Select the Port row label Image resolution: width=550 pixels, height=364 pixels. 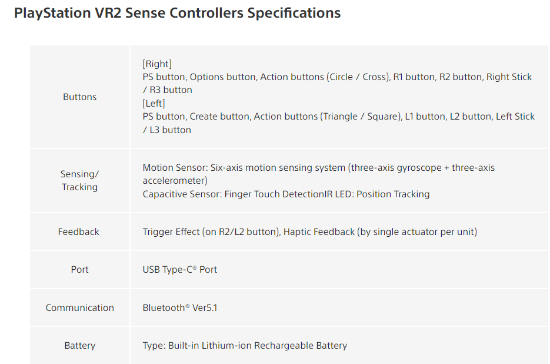tap(80, 270)
